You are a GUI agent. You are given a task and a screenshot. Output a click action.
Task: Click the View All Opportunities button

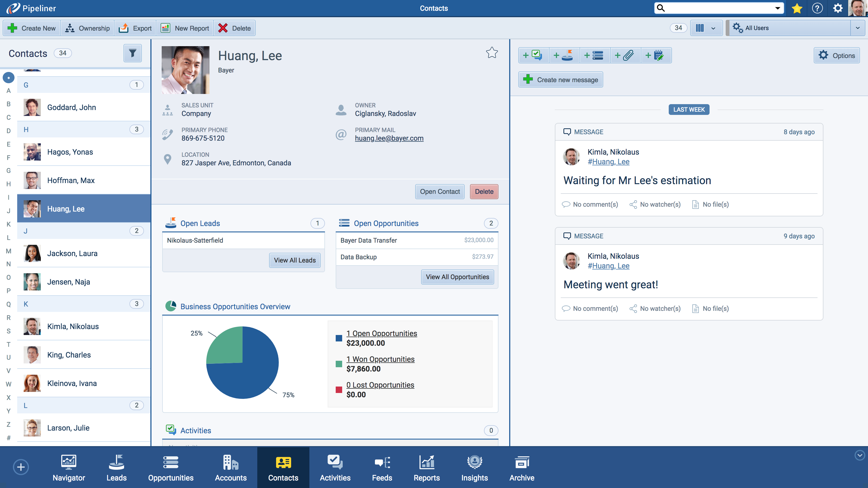pyautogui.click(x=457, y=277)
